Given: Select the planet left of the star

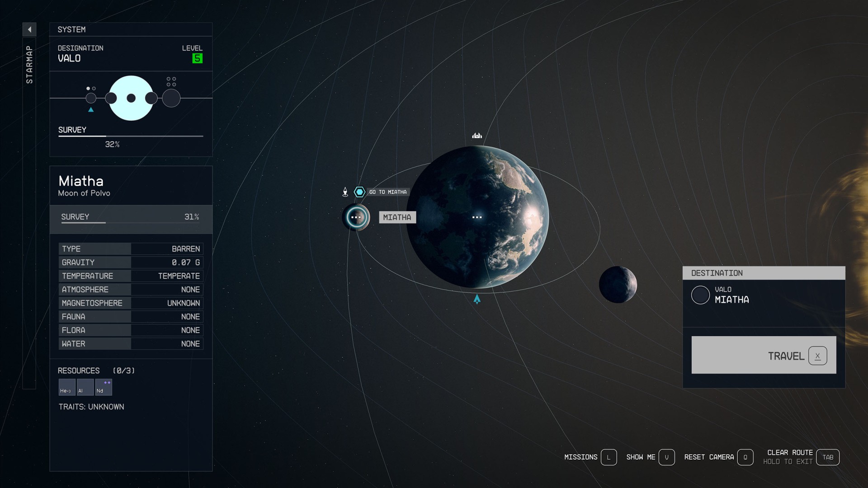Looking at the screenshot, I should [111, 98].
